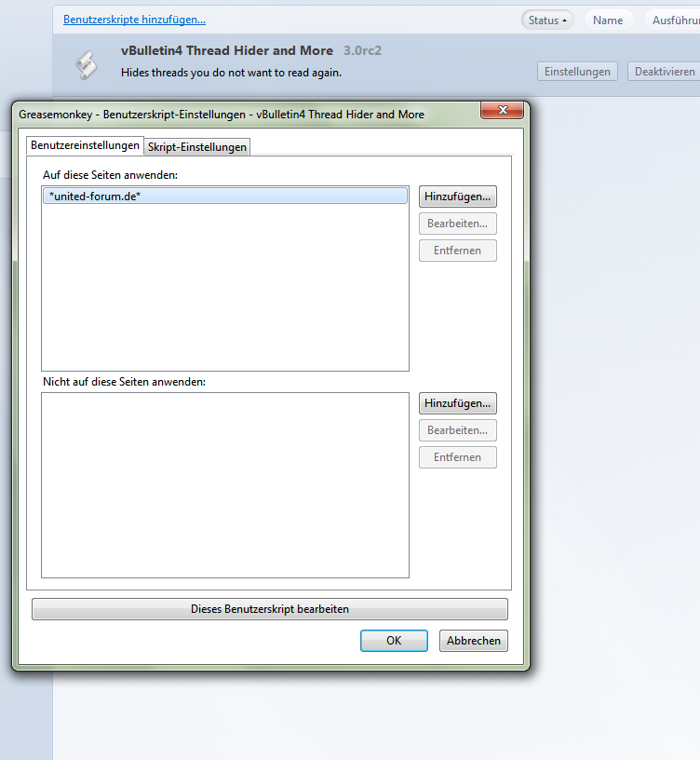The height and width of the screenshot is (760, 700).
Task: Select the *united-forum.de* entry
Action: point(225,197)
